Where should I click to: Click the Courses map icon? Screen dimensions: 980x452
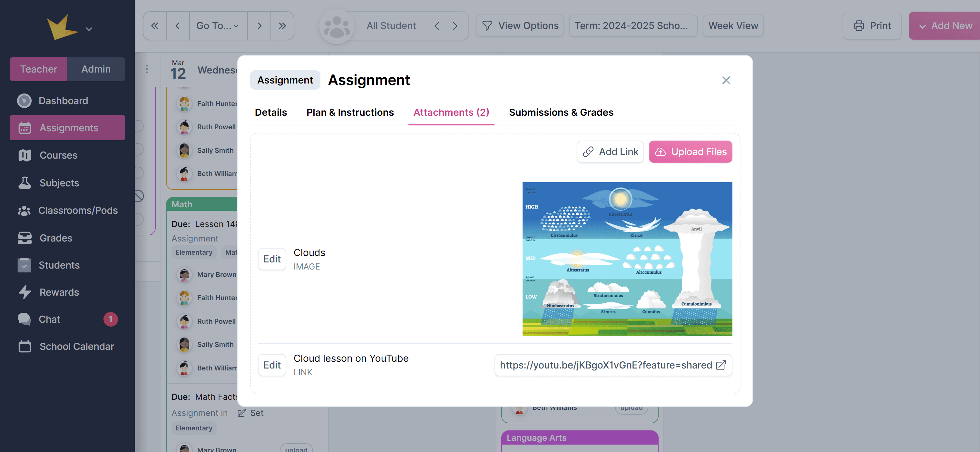pos(25,155)
